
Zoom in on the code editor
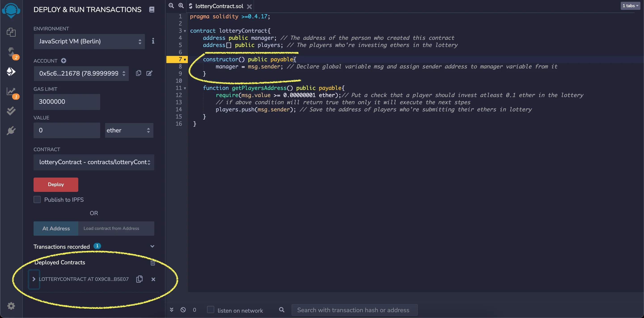(x=181, y=6)
